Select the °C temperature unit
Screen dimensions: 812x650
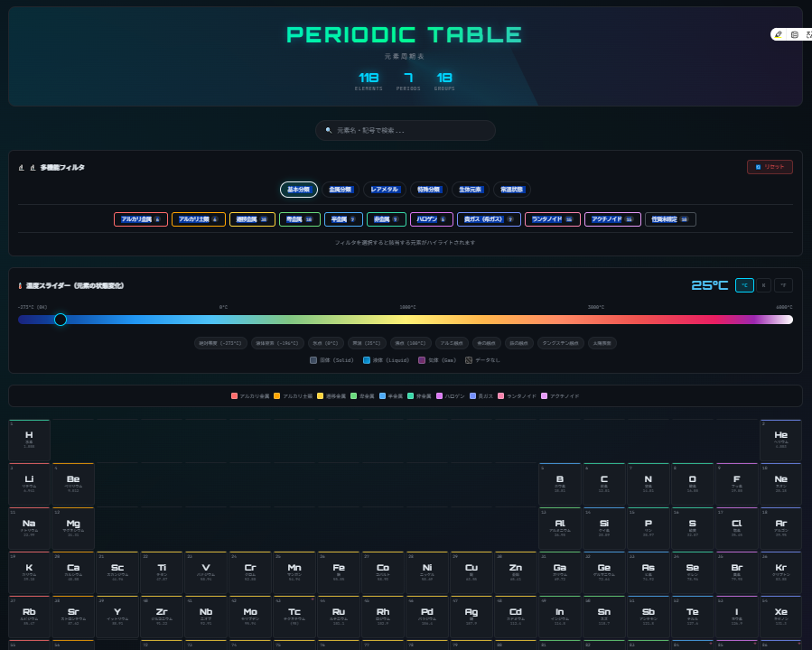click(x=744, y=285)
